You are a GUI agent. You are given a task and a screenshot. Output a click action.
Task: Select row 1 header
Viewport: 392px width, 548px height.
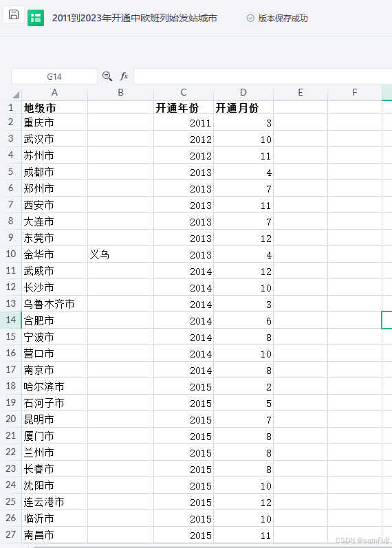[x=11, y=107]
